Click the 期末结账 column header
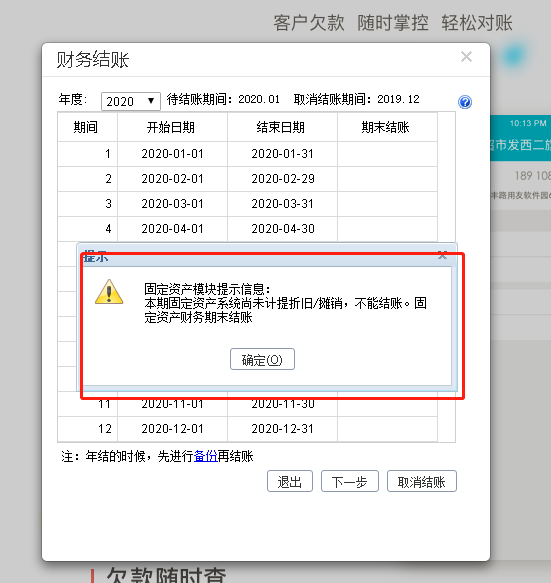This screenshot has width=551, height=583. pyautogui.click(x=386, y=128)
